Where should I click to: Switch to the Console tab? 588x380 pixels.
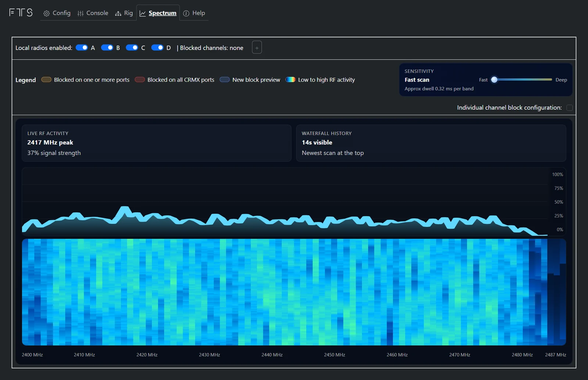93,13
